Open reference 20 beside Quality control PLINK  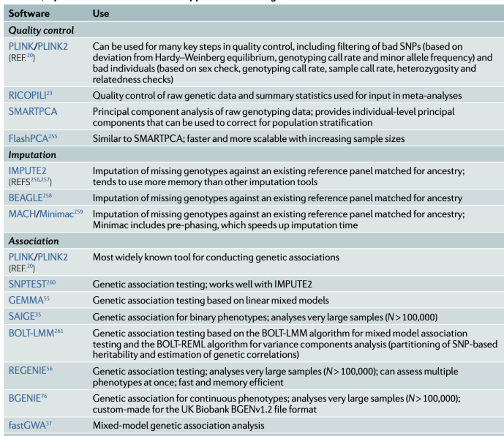(30, 55)
